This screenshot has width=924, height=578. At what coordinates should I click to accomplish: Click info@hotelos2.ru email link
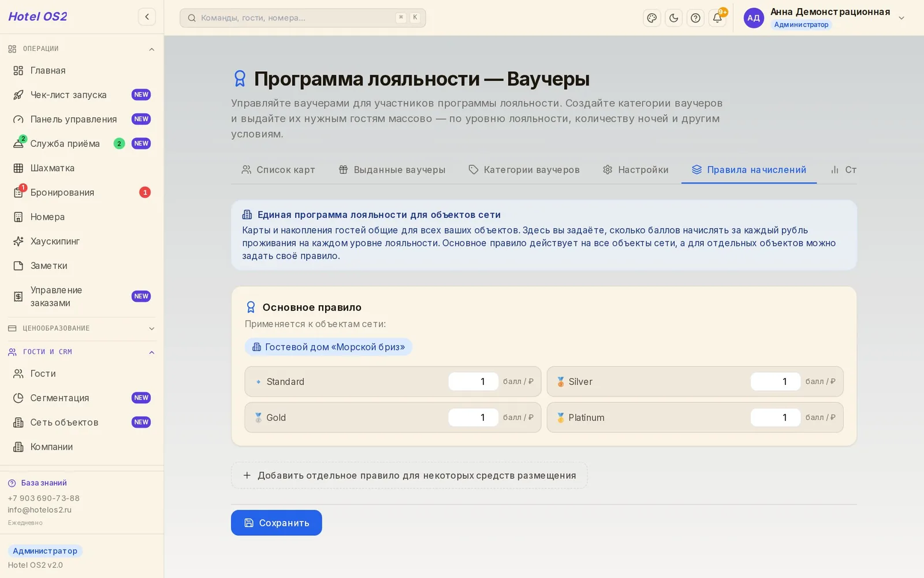click(40, 510)
